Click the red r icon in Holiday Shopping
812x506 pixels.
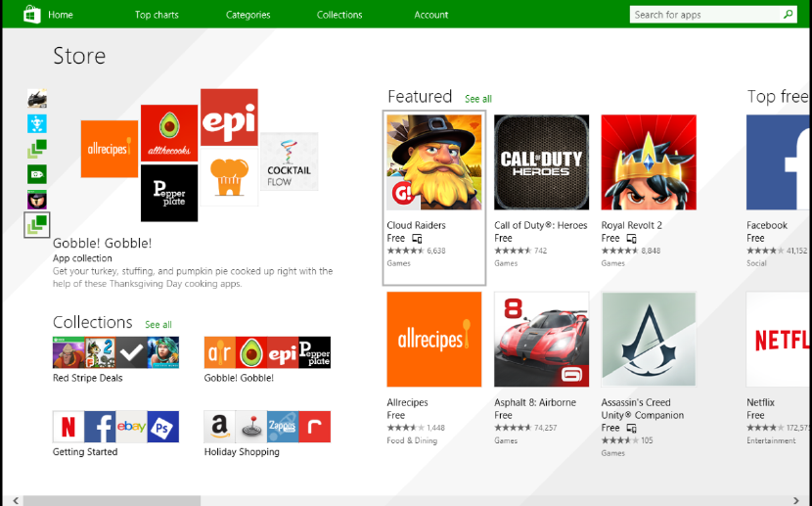pos(314,427)
